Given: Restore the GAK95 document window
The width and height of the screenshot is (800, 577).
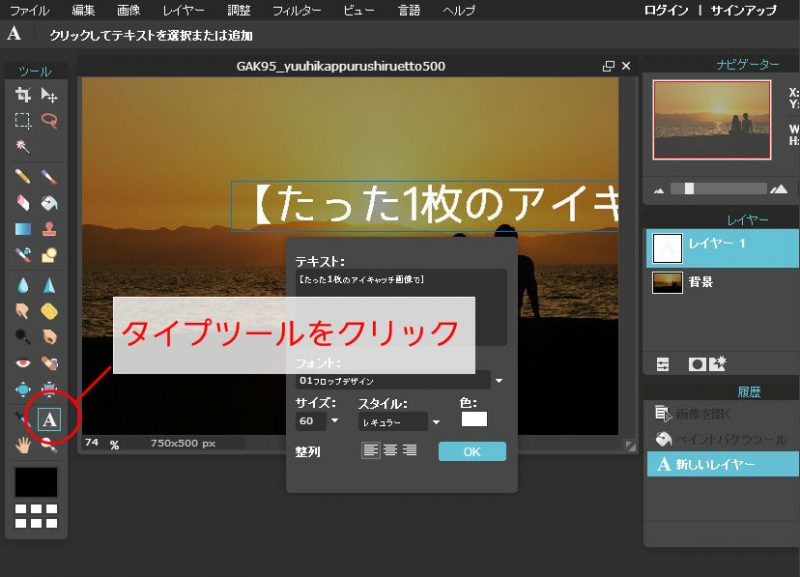Looking at the screenshot, I should click(608, 66).
